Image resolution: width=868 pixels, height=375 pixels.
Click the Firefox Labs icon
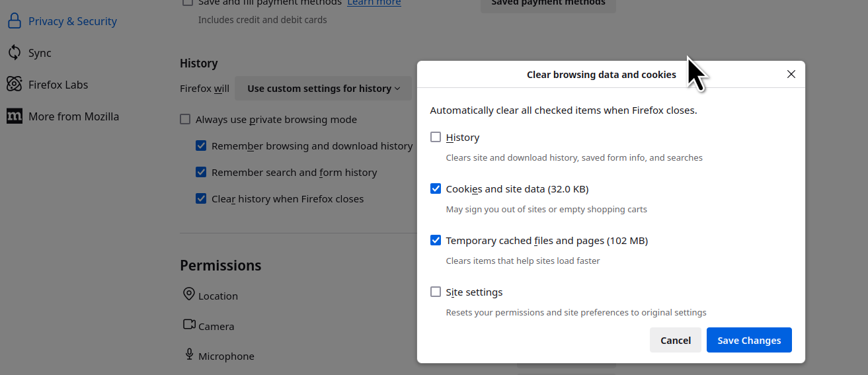pos(15,85)
